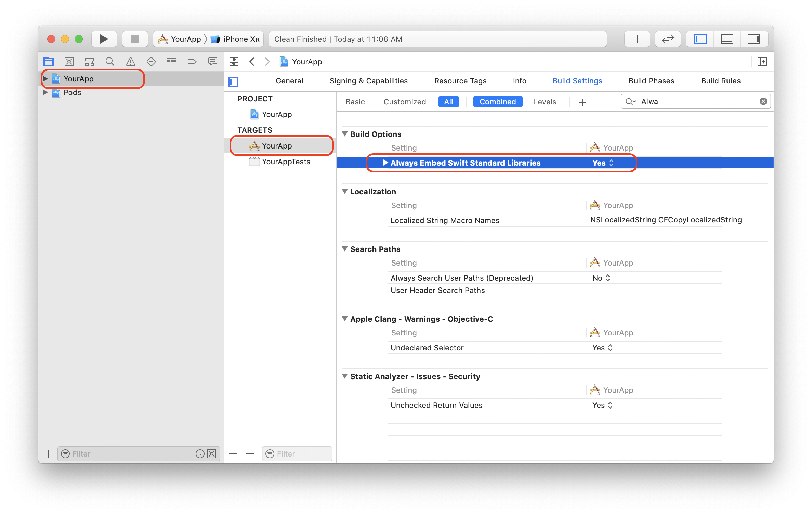The height and width of the screenshot is (514, 812).
Task: Open the related items grid icon
Action: pos(234,62)
